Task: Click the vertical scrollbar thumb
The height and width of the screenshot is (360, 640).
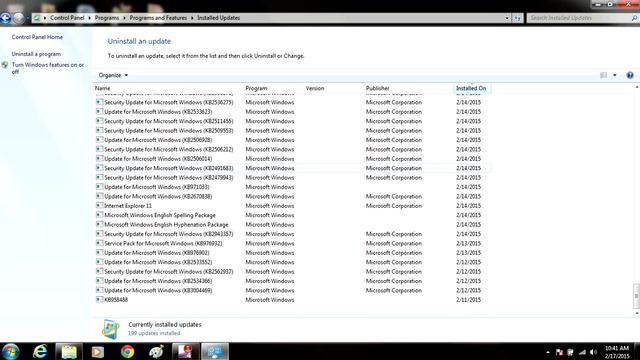Action: tap(636, 296)
